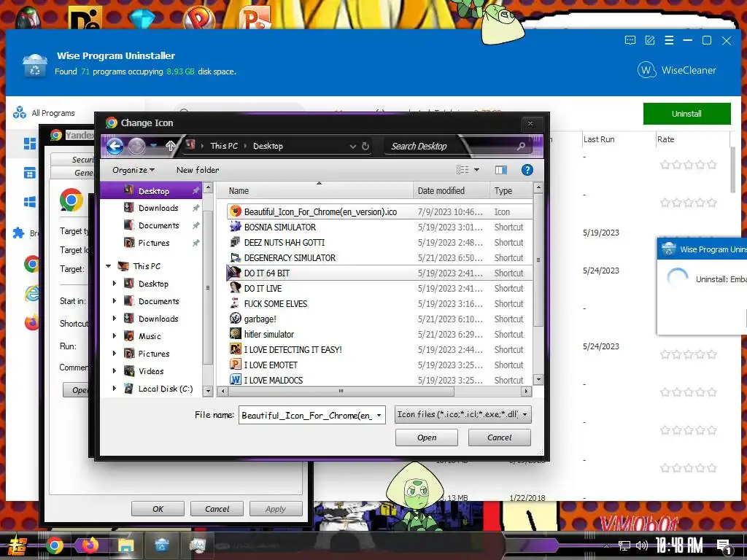Screen dimensions: 747x560
Task: Open WiseCleaner hamburger menu
Action: (x=669, y=41)
